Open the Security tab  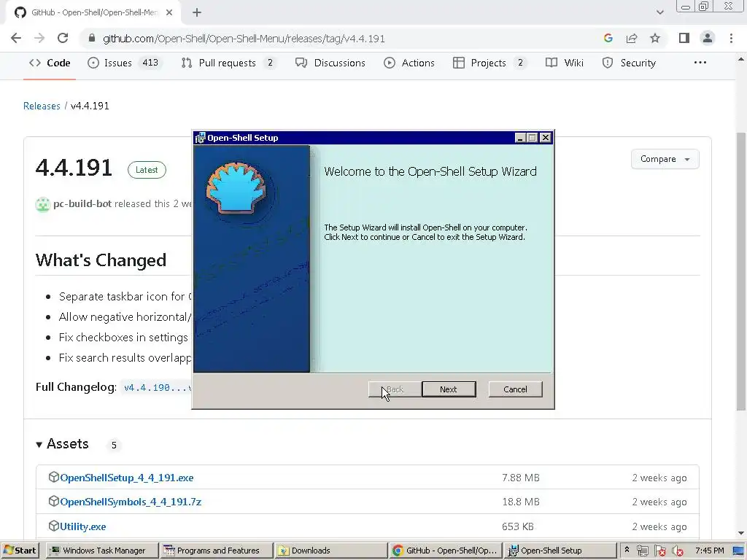(629, 63)
